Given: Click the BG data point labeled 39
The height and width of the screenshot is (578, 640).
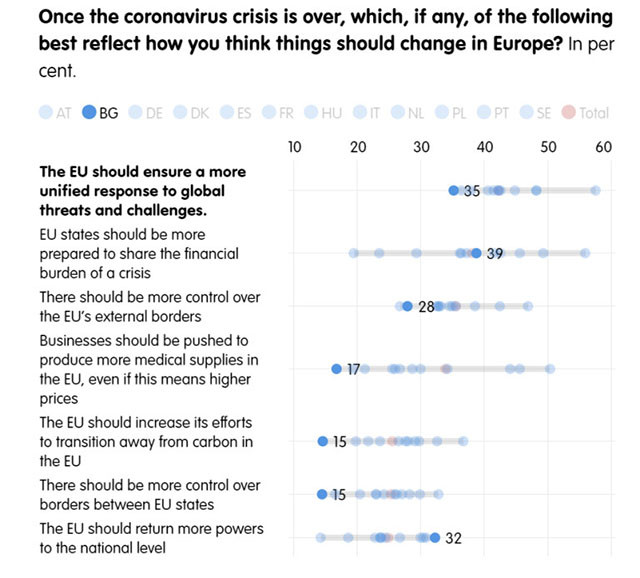Looking at the screenshot, I should [476, 253].
